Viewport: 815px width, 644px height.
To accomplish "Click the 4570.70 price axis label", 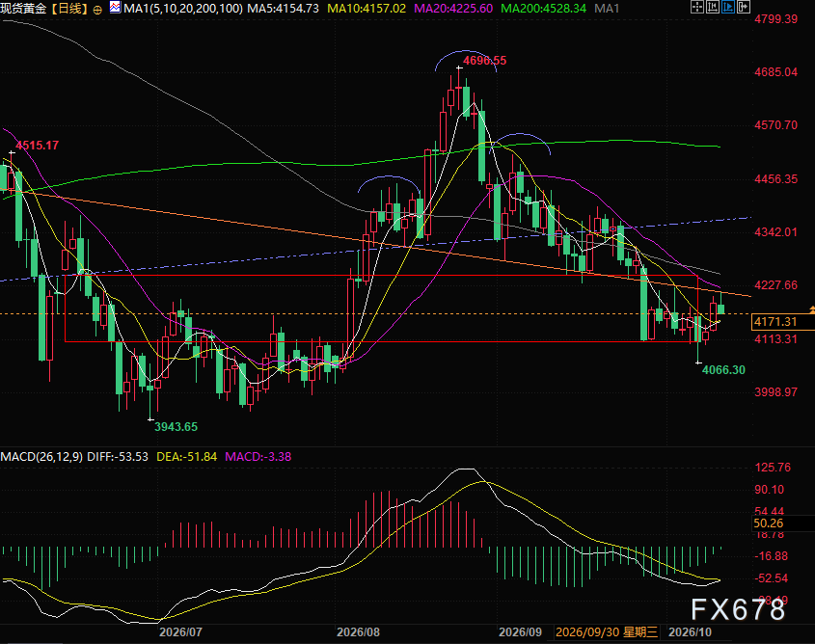I will (776, 125).
